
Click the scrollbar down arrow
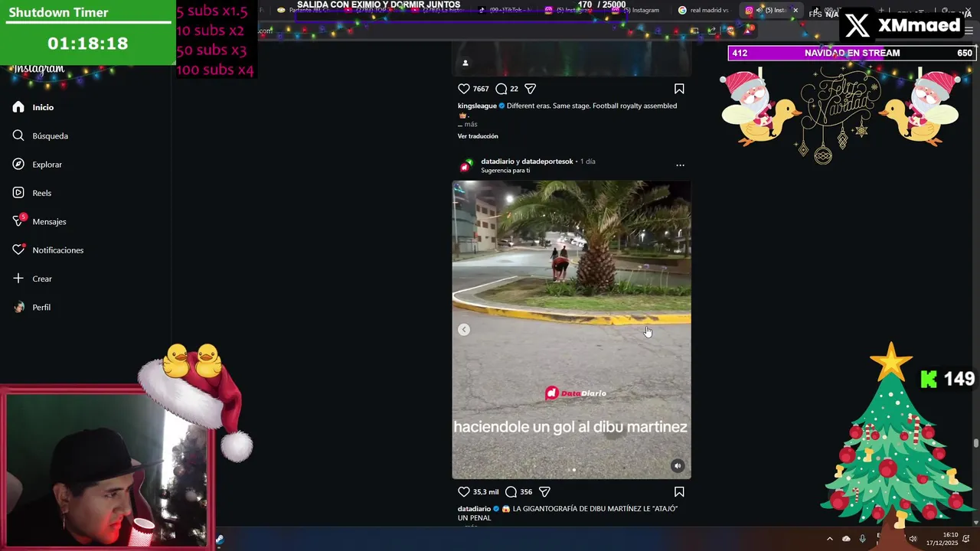(975, 522)
